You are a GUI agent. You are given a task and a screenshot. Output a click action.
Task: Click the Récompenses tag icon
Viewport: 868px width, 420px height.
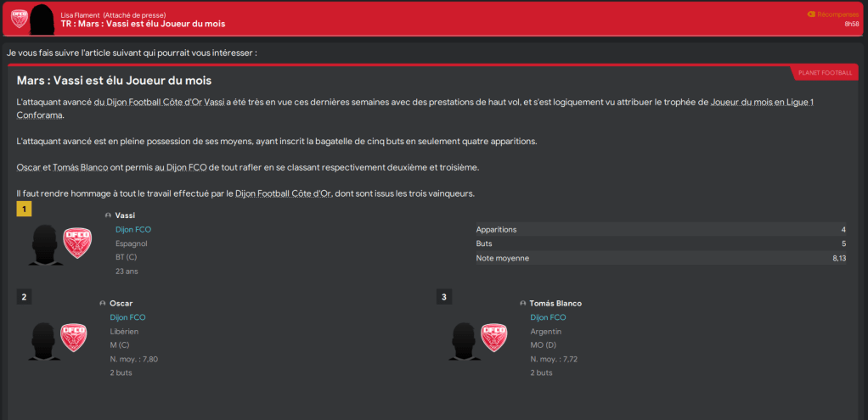[x=811, y=14]
